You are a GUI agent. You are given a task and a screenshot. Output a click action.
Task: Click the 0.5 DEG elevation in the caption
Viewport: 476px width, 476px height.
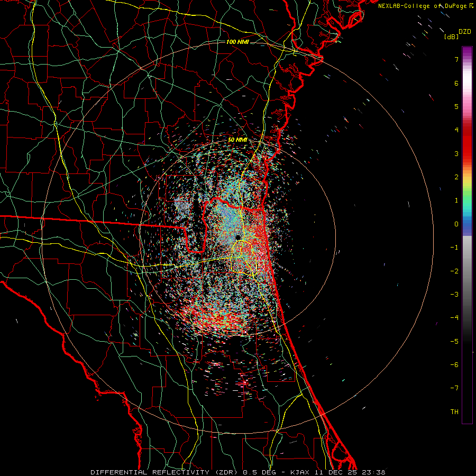coord(259,472)
